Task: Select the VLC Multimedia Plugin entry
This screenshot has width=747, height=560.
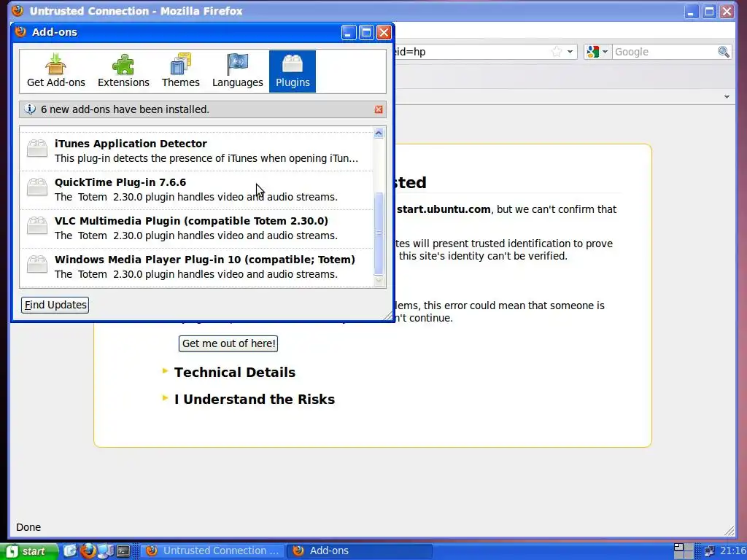Action: (x=196, y=228)
